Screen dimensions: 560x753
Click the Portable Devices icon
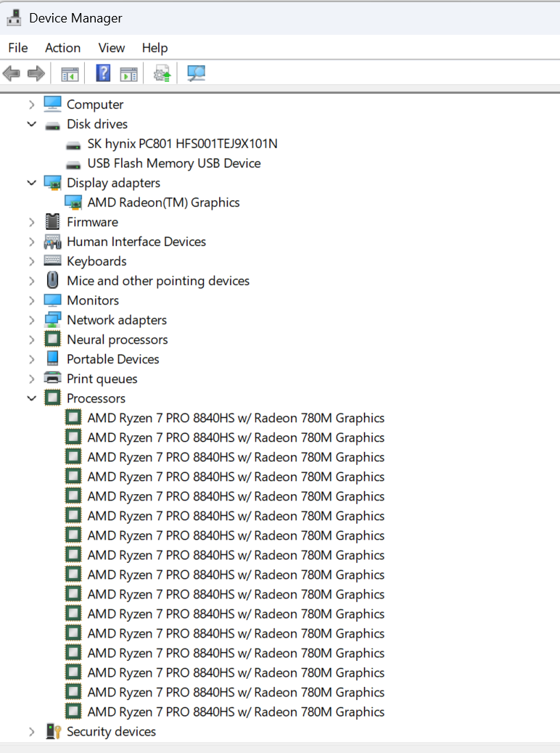pyautogui.click(x=52, y=359)
